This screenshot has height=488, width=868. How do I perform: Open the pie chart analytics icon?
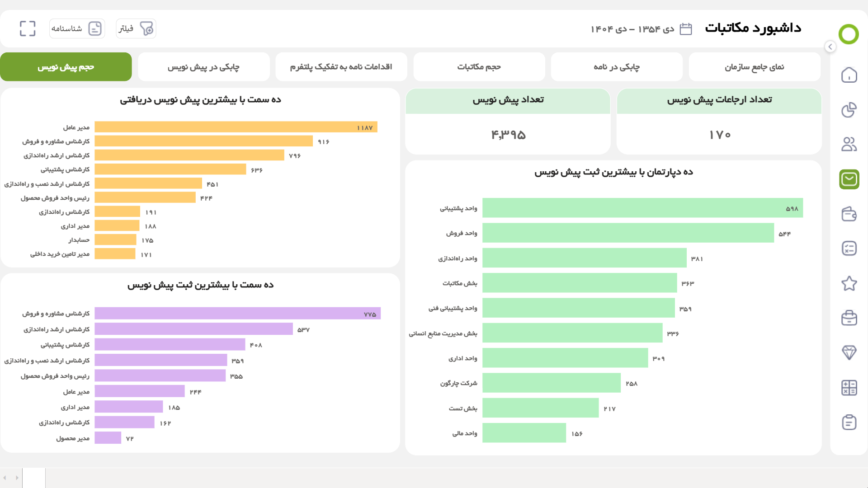849,110
